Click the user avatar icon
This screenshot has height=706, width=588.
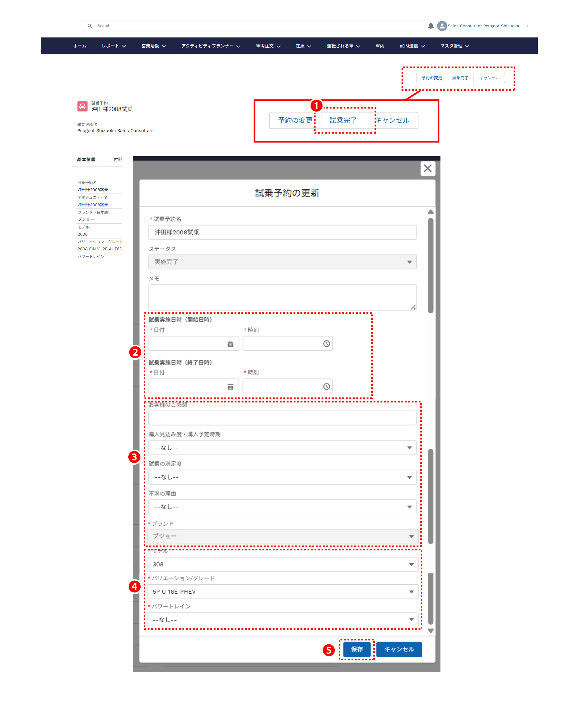pyautogui.click(x=442, y=26)
